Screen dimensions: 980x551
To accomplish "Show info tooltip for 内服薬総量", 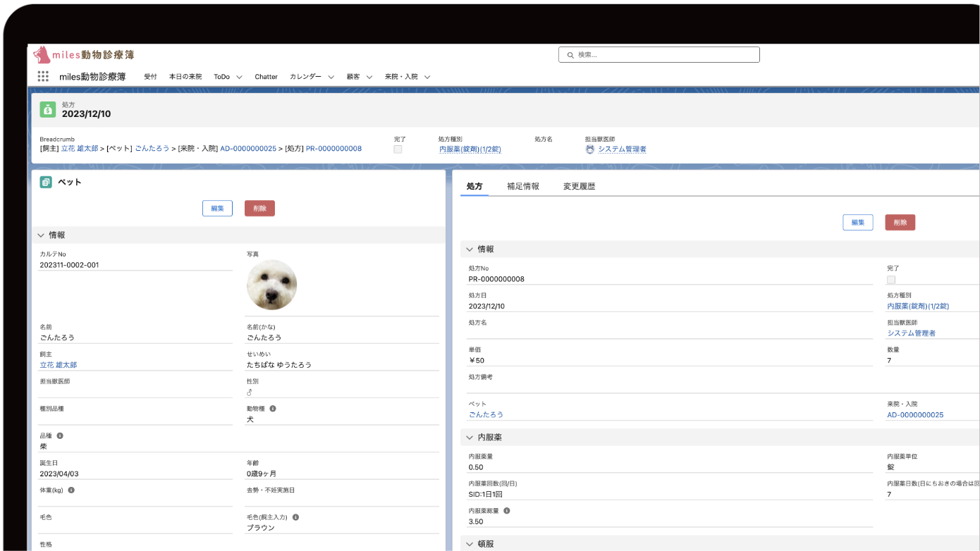I will (506, 511).
